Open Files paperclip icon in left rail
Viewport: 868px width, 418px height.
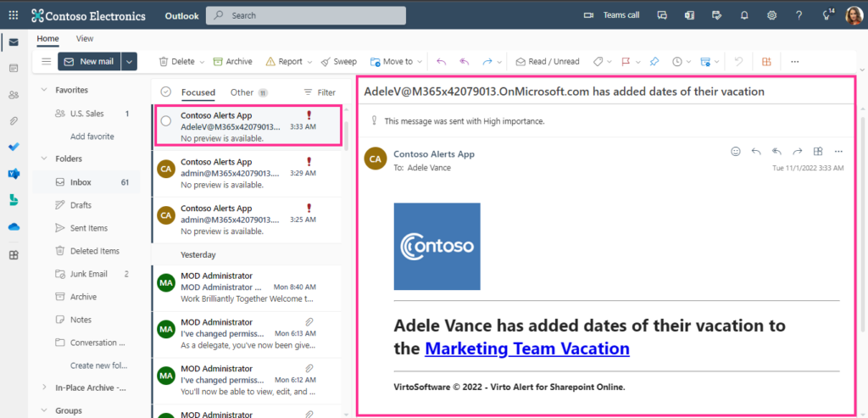pos(14,120)
